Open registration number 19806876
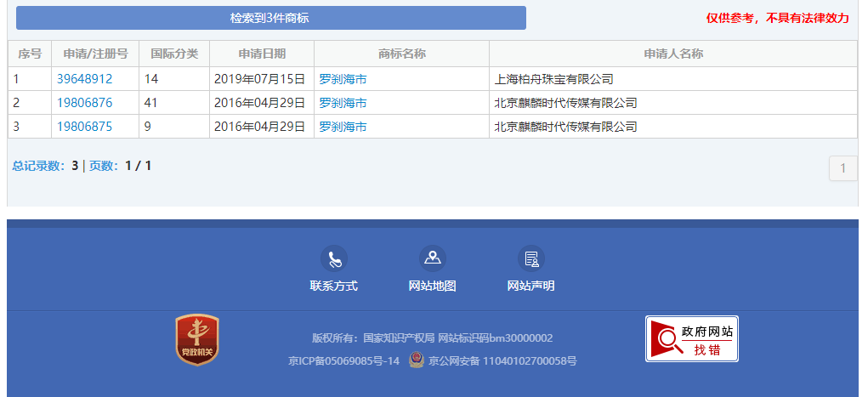Viewport: 868px width, 397px height. (x=85, y=103)
